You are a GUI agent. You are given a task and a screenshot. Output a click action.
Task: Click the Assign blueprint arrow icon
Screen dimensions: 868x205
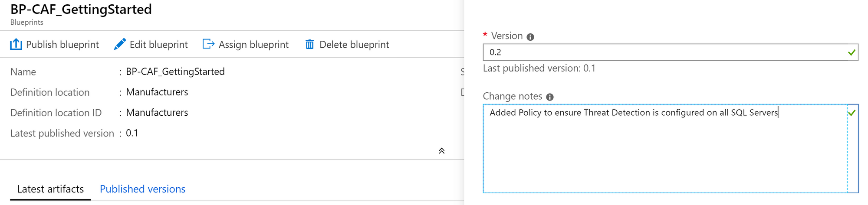pyautogui.click(x=209, y=44)
